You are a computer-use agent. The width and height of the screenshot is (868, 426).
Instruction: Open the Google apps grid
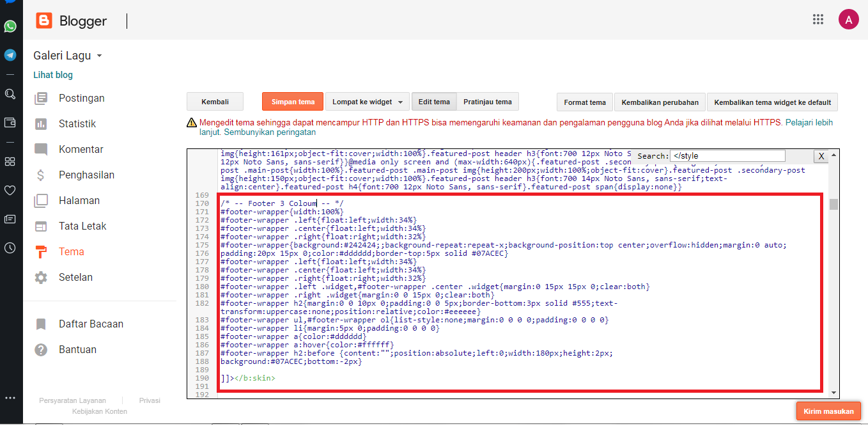pyautogui.click(x=818, y=19)
